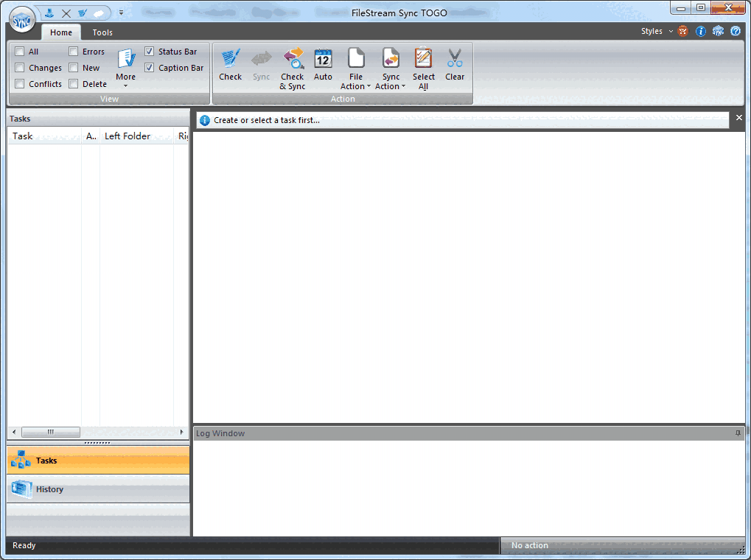Image resolution: width=751 pixels, height=560 pixels.
Task: Open the Auto scheduler
Action: pos(323,66)
